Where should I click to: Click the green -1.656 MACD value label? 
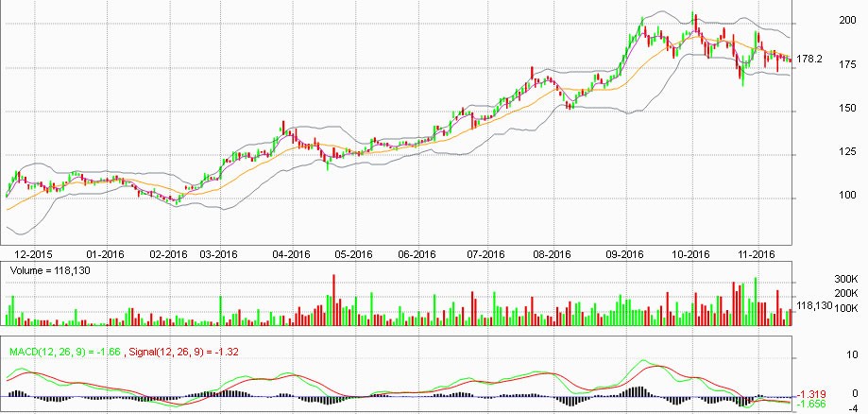point(814,404)
